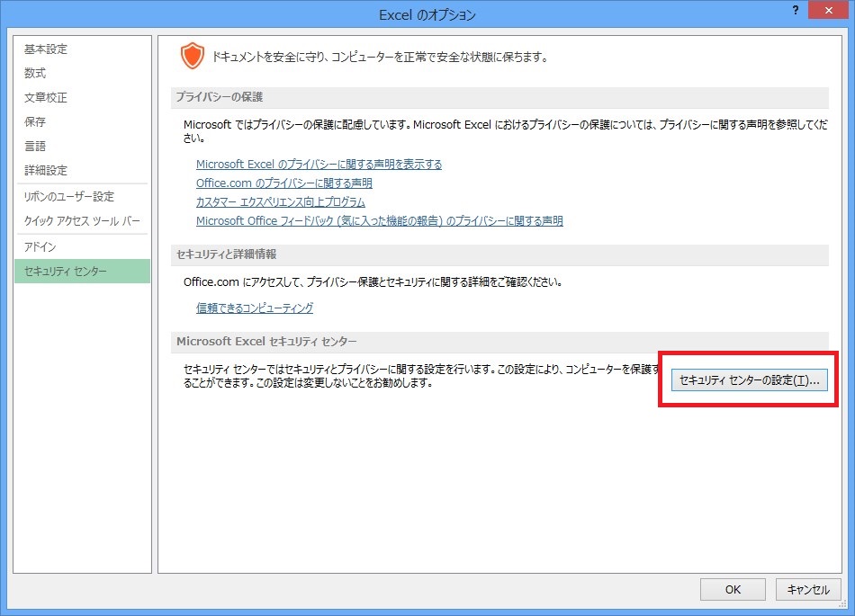
Task: Cancel the dialog with キャンセル
Action: pos(808,589)
